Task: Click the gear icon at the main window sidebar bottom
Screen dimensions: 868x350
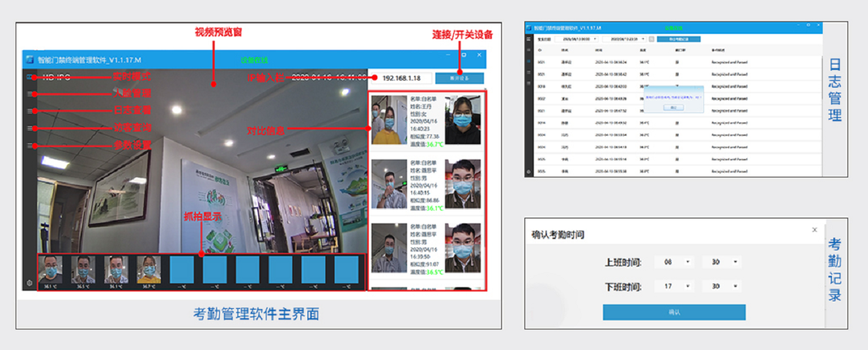Action: pos(30,283)
